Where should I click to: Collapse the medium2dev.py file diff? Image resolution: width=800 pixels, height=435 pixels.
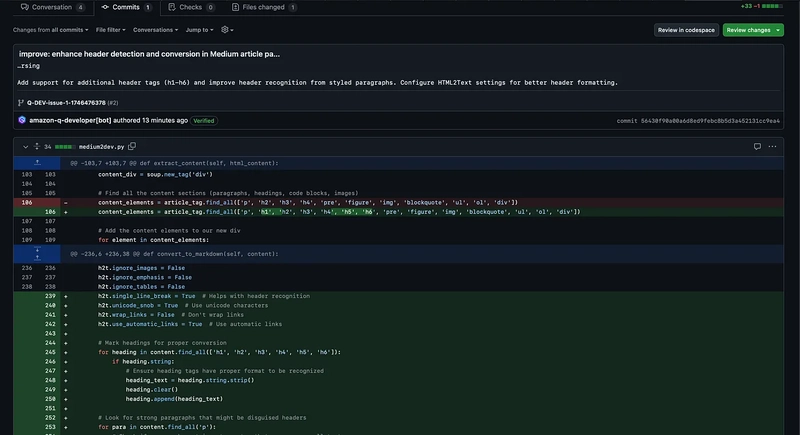[x=25, y=146]
